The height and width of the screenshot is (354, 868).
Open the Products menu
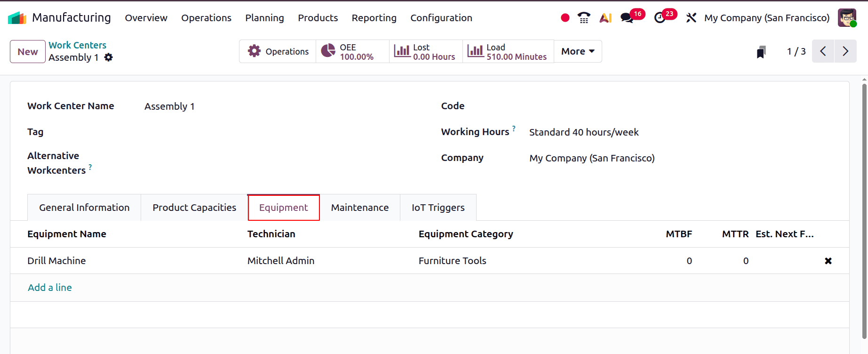pos(318,18)
